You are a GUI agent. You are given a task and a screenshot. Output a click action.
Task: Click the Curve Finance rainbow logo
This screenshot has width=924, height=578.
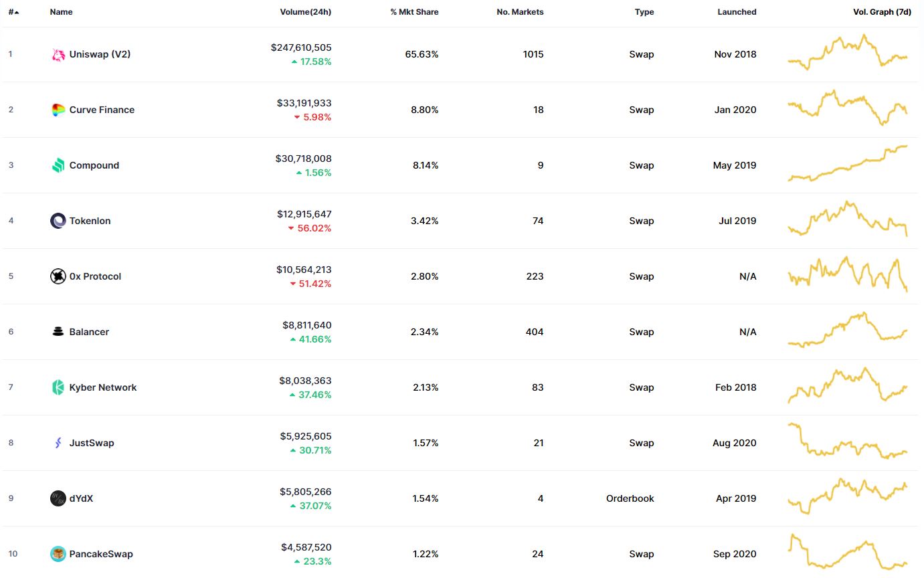tap(58, 110)
